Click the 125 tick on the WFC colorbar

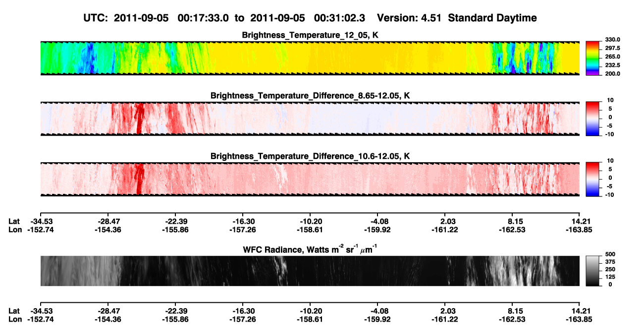click(610, 278)
